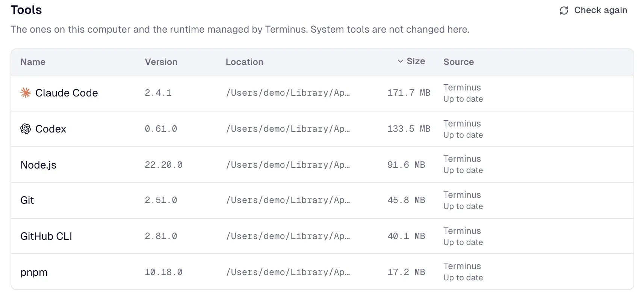Click the Node.js location path

288,165
